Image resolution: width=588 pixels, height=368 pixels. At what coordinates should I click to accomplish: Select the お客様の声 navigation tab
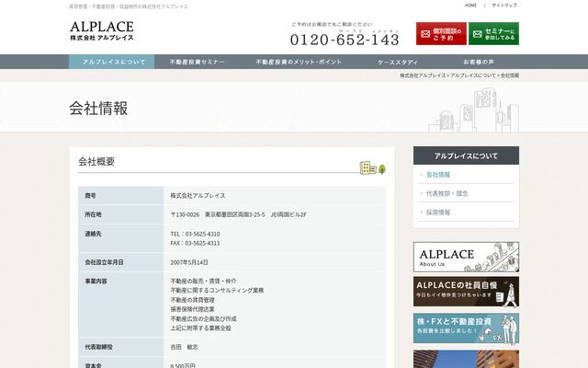coord(479,62)
